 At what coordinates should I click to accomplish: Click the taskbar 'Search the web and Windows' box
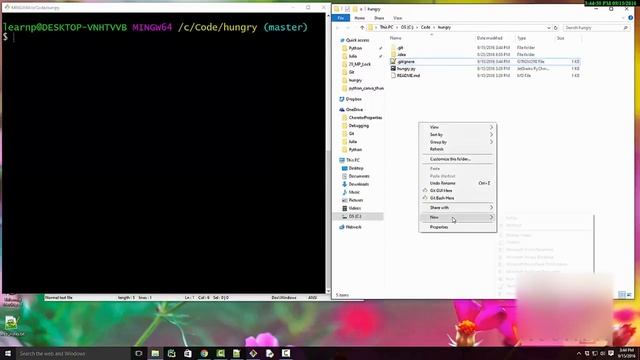coord(73,353)
